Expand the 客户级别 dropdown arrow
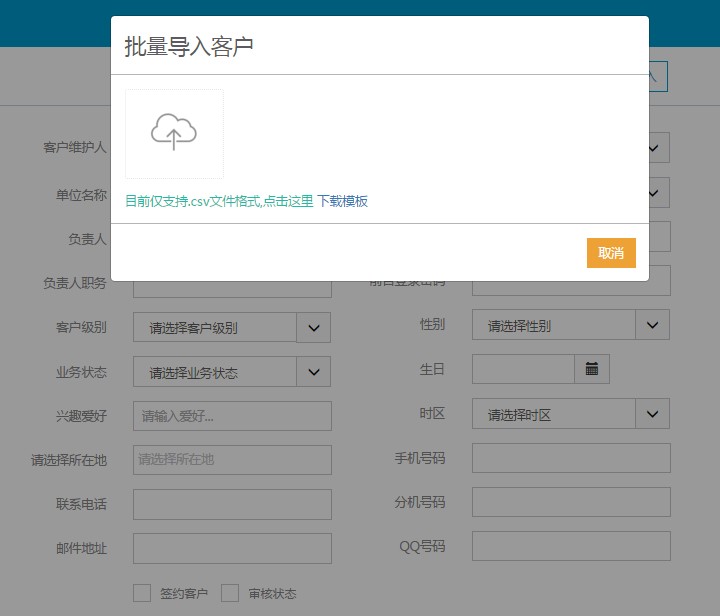Viewport: 720px width, 616px height. coord(313,327)
